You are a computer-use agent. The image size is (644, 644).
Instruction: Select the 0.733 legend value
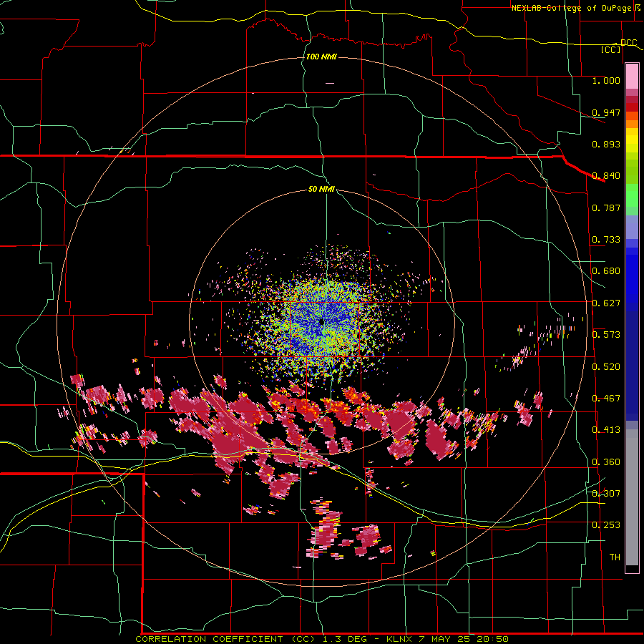tap(606, 240)
